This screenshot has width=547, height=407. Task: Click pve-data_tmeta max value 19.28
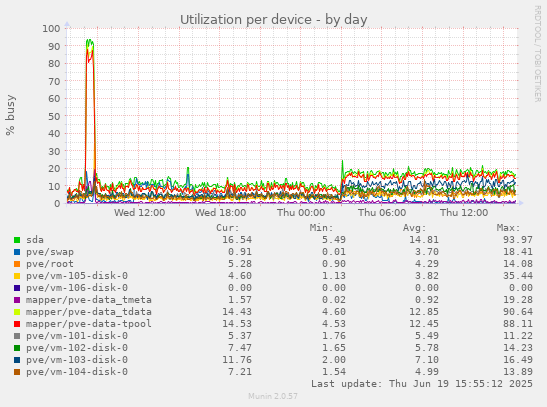(518, 300)
